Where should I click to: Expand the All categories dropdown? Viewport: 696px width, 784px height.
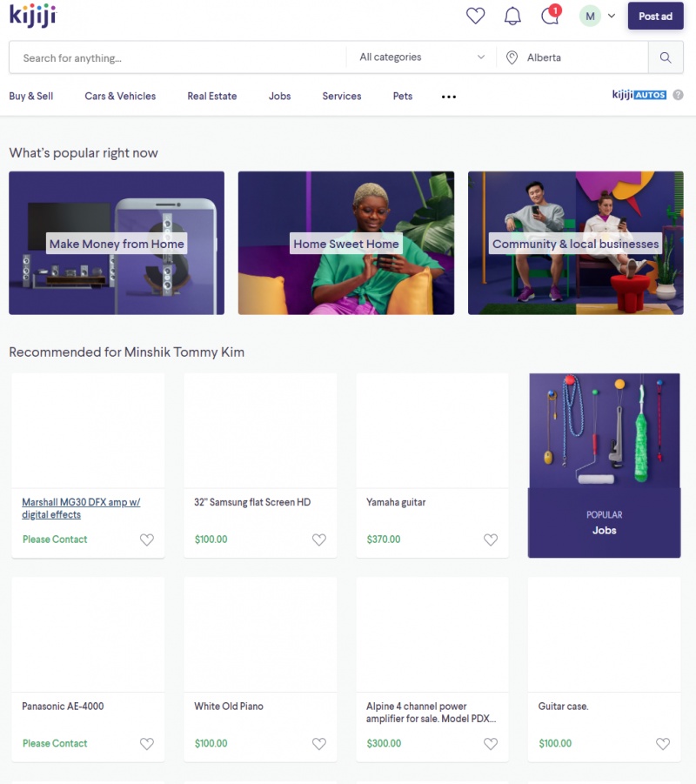(422, 57)
